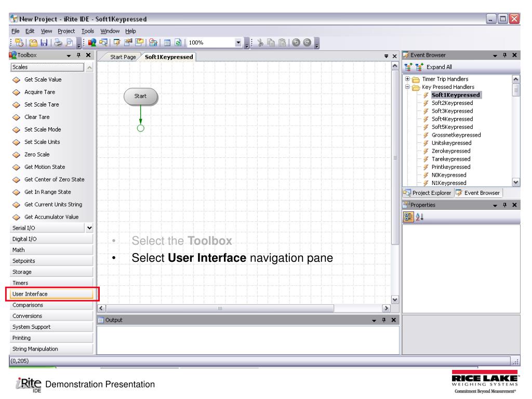Click the Cut scissors icon

pyautogui.click(x=261, y=43)
